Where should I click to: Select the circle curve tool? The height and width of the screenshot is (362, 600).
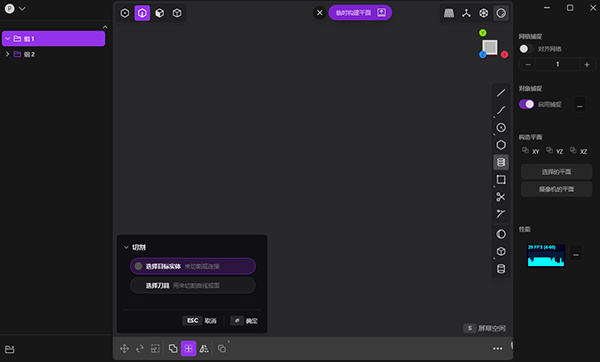(x=501, y=127)
